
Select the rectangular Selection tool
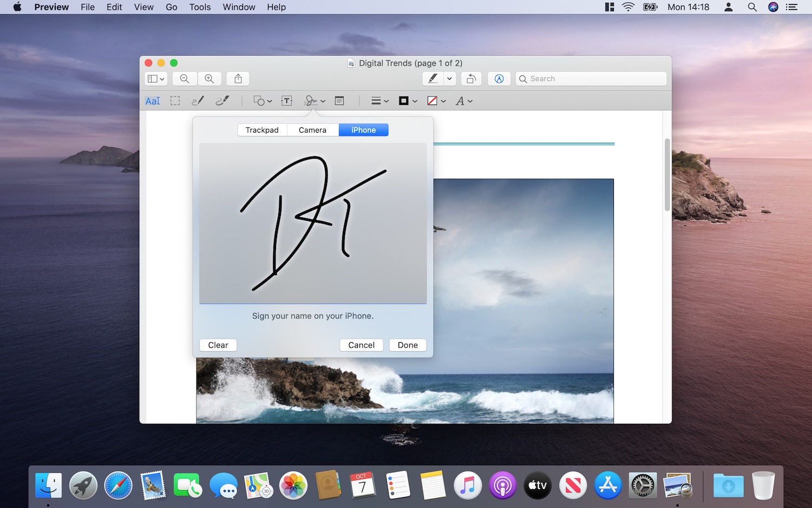[175, 101]
